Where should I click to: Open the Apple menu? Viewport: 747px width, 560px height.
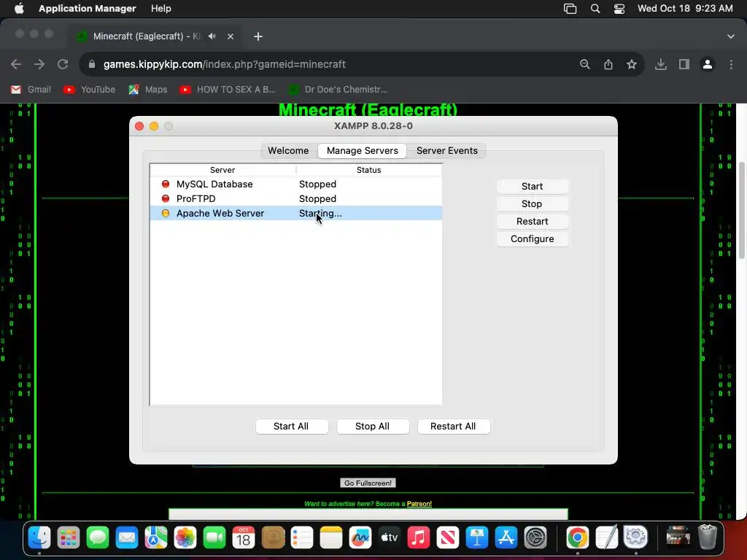(19, 9)
